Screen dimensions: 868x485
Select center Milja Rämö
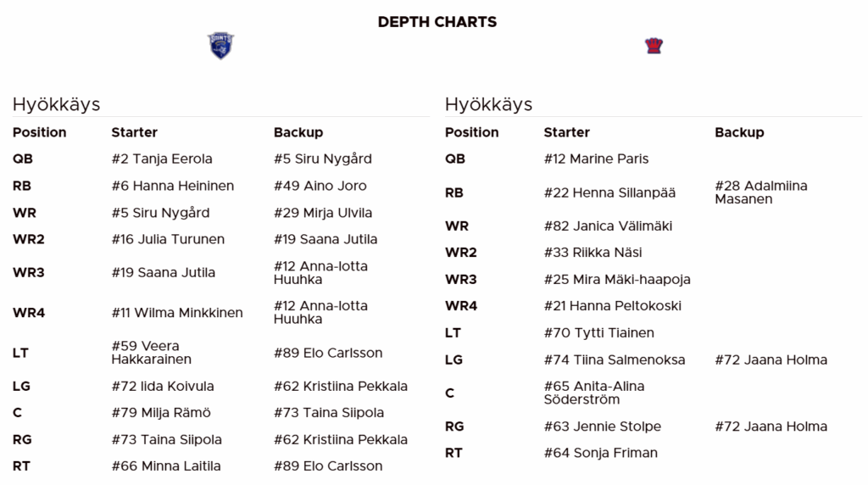161,413
